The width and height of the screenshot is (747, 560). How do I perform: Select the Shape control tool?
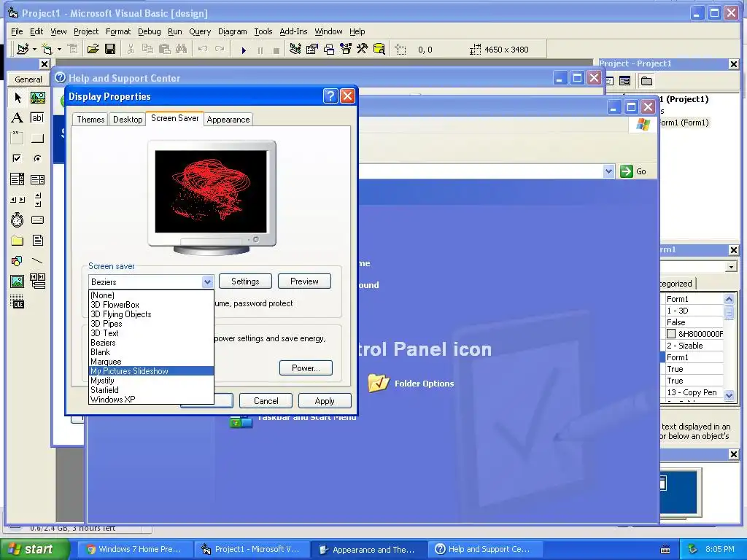tap(18, 261)
